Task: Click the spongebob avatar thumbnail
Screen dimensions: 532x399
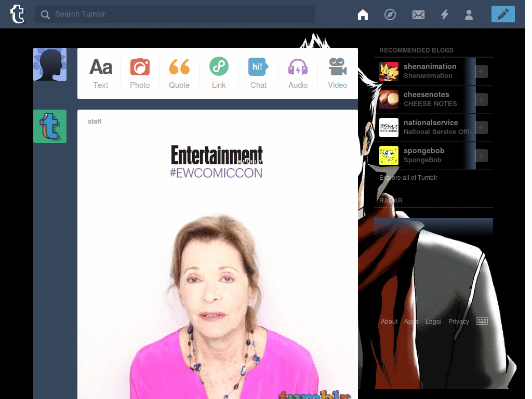Action: [x=389, y=156]
